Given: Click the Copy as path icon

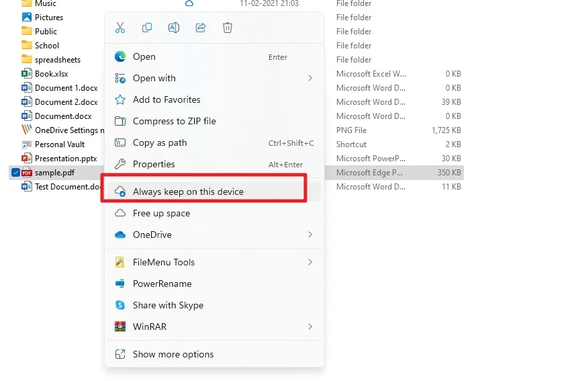Looking at the screenshot, I should pyautogui.click(x=120, y=142).
